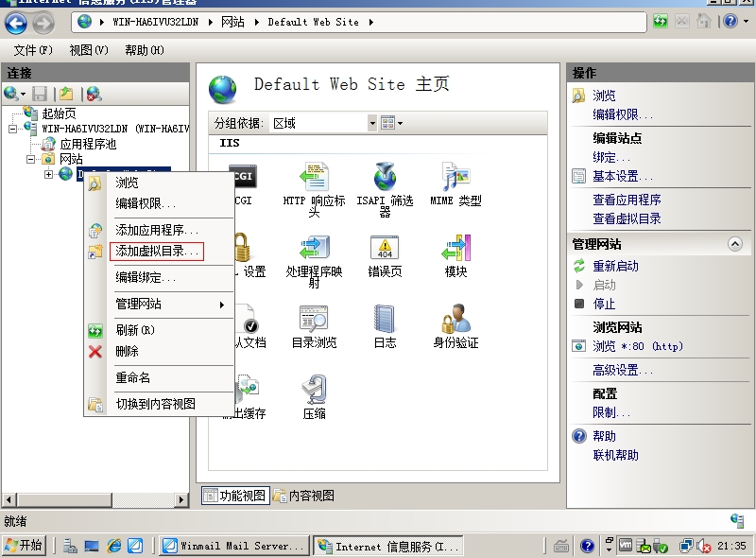
Task: Click the 限制... link under 配置
Action: click(611, 412)
